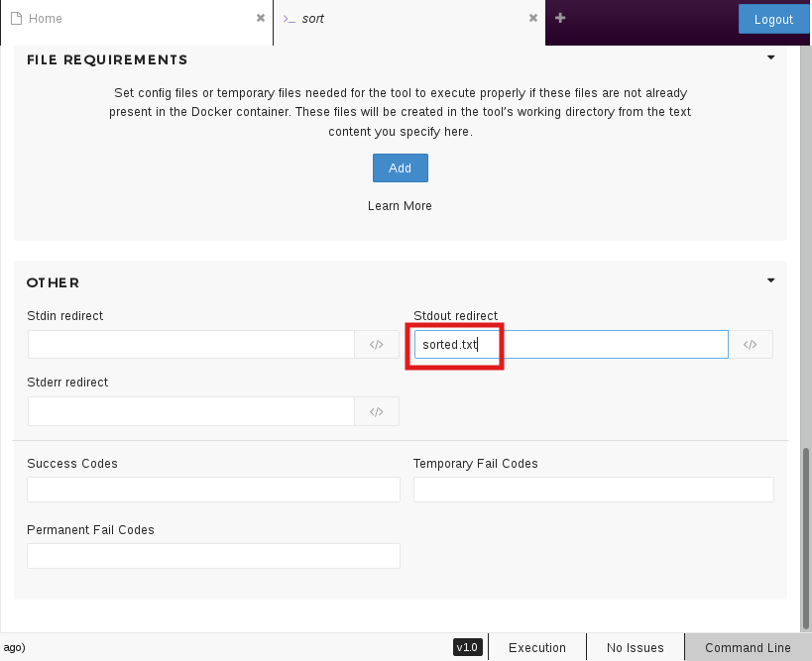Click the sort tab terminal icon
The height and width of the screenshot is (661, 812).
289,19
